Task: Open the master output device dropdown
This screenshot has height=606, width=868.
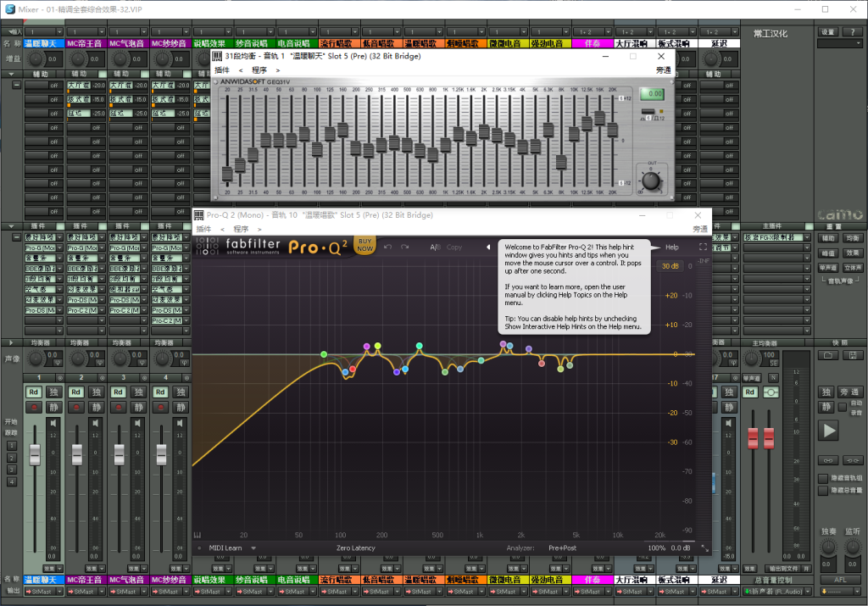Action: click(808, 592)
